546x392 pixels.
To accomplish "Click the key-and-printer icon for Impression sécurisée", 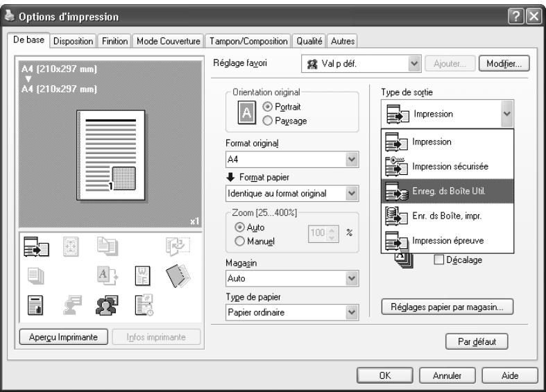I will pos(396,166).
